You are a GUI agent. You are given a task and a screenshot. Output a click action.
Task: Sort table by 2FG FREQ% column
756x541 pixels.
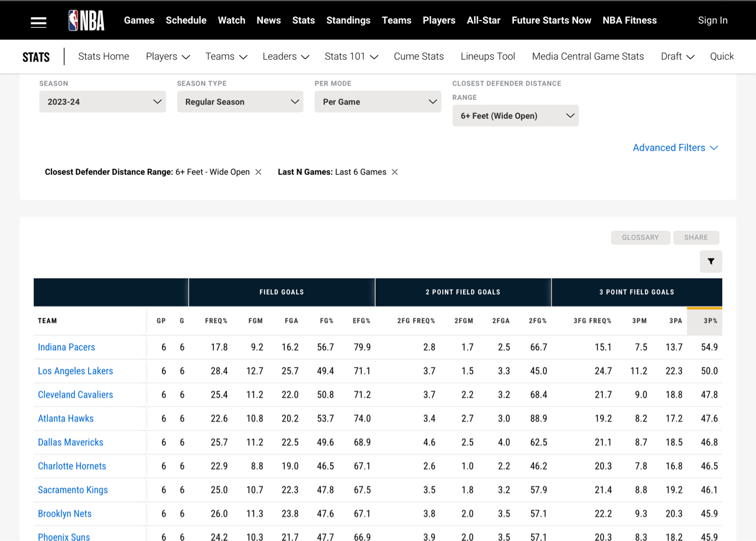[416, 321]
